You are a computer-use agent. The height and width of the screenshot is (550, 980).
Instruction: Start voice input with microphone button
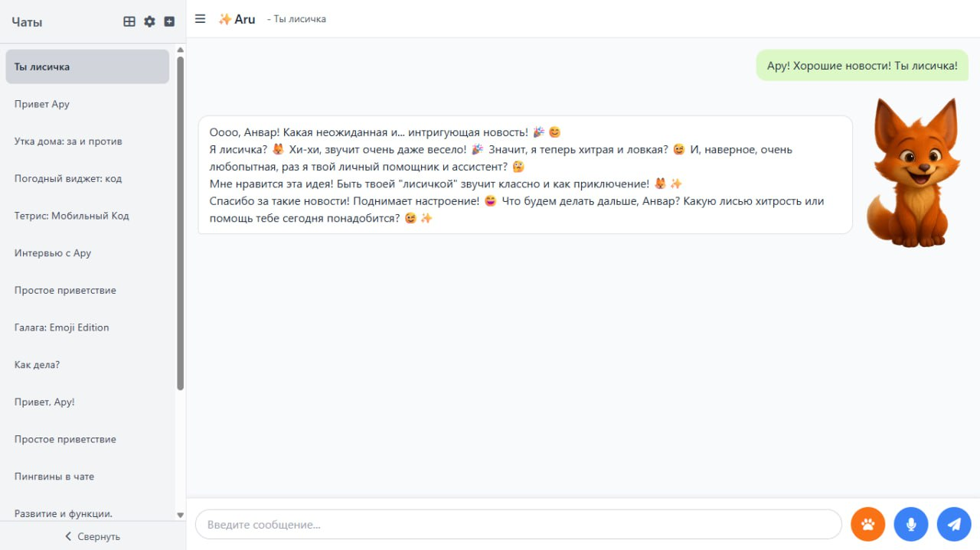click(911, 525)
